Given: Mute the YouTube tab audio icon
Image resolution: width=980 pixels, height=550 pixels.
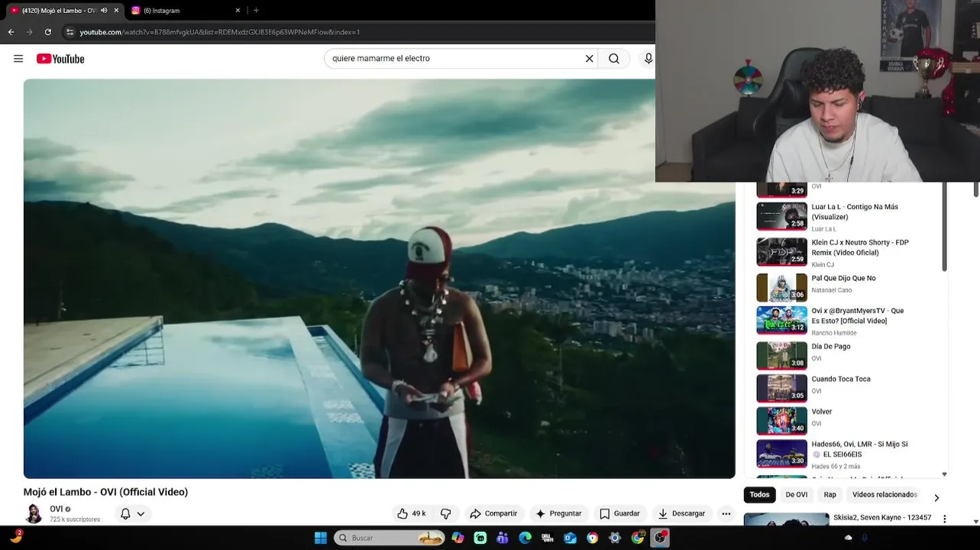Looking at the screenshot, I should point(104,11).
